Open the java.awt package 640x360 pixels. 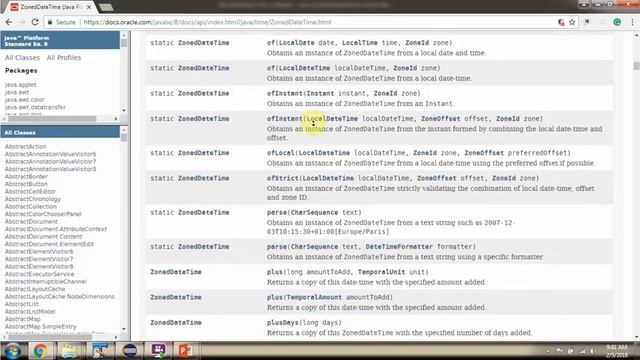click(x=17, y=92)
